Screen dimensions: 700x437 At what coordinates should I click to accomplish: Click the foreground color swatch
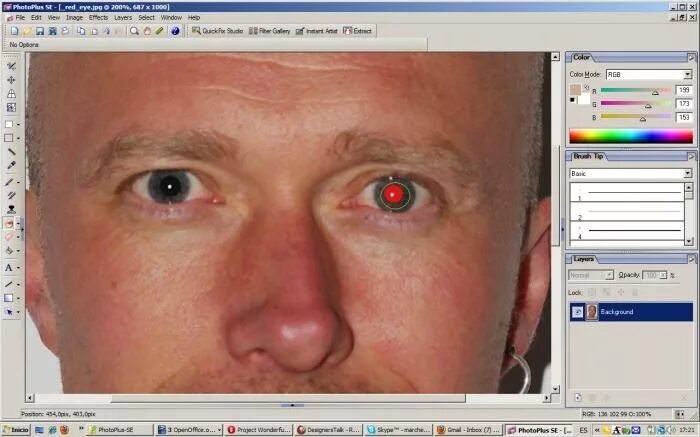coord(575,90)
